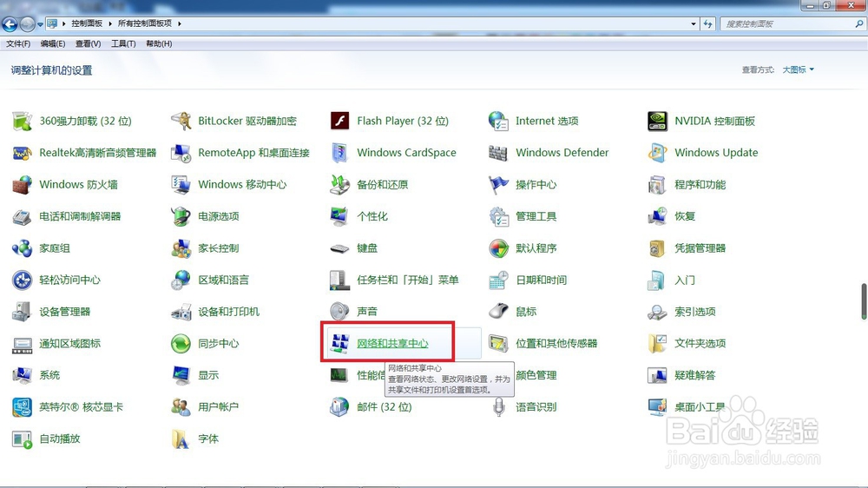This screenshot has height=488, width=868.
Task: Click 位置和其他传感器 link
Action: pos(556,344)
